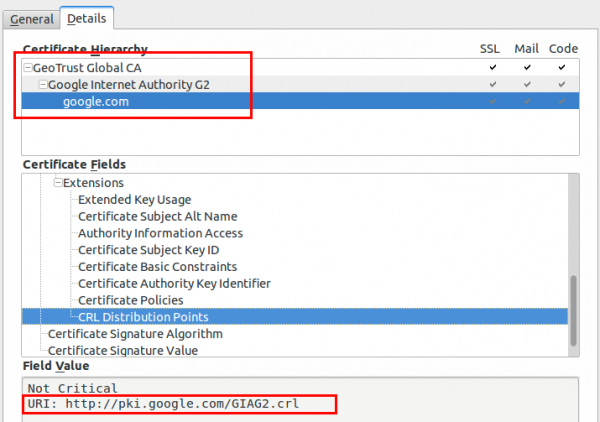Select Google Internet Authority G2 certificate
Viewport: 600px width, 422px height.
coord(129,85)
